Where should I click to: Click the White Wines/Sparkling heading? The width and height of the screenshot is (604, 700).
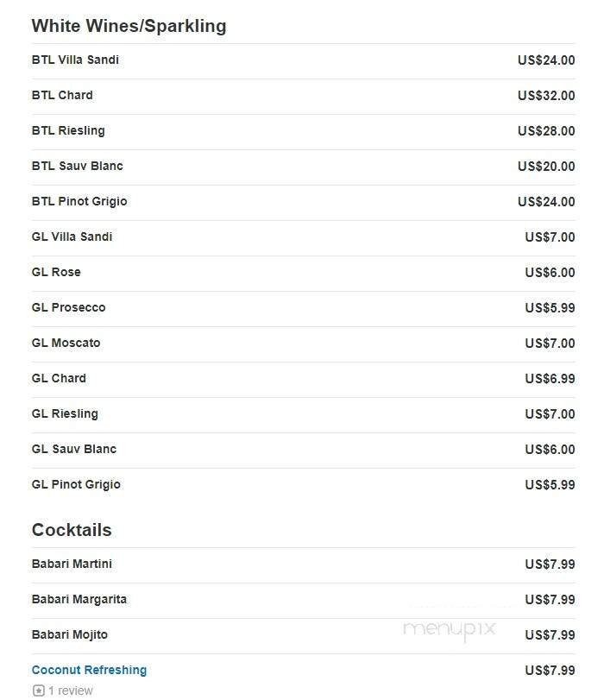pos(129,26)
